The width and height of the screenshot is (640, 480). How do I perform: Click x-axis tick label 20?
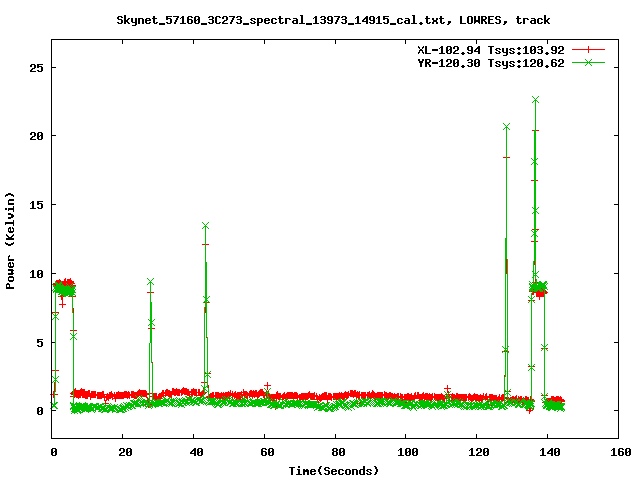pos(125,452)
